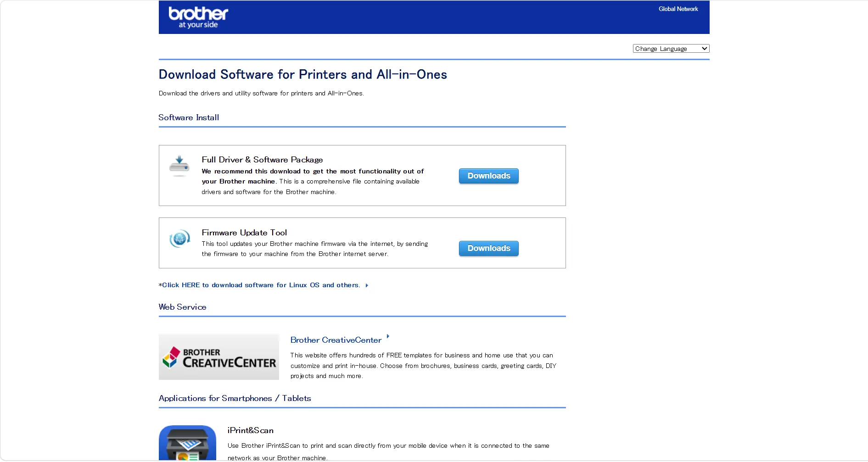Click the arrow beside Brother CreativeCenter
The image size is (868, 462).
[x=388, y=336]
